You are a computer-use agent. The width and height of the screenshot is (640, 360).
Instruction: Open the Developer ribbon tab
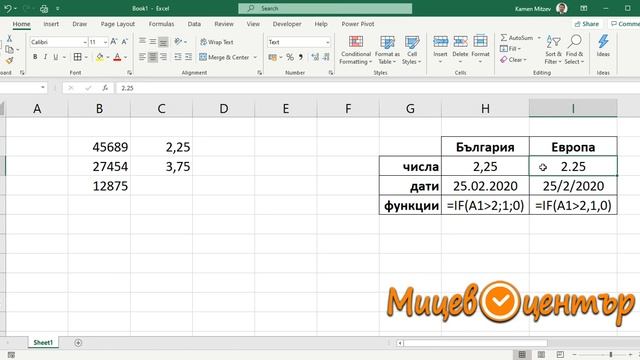(287, 24)
